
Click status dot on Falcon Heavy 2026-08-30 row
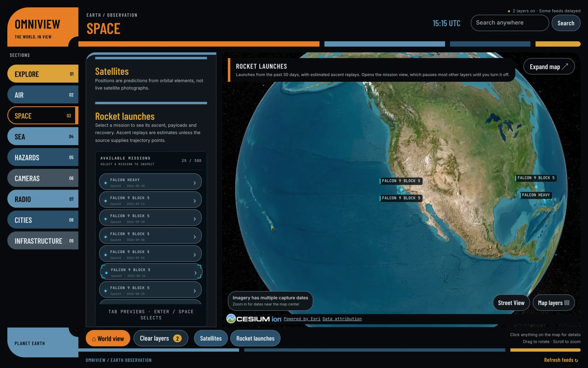coord(106,183)
